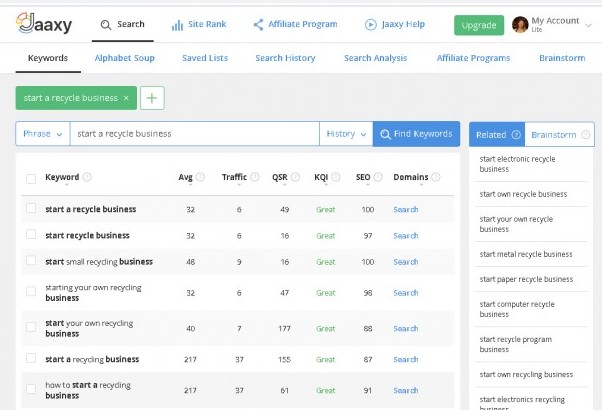Click the Domains column help icon

[x=436, y=177]
